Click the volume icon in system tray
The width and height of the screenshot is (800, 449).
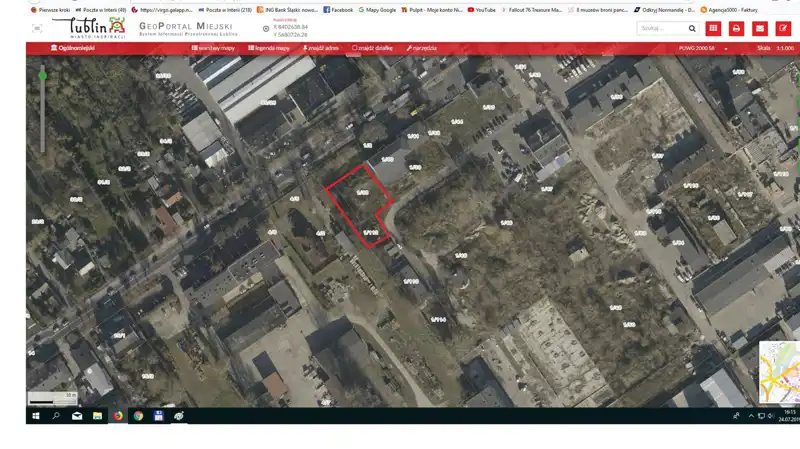pyautogui.click(x=770, y=416)
